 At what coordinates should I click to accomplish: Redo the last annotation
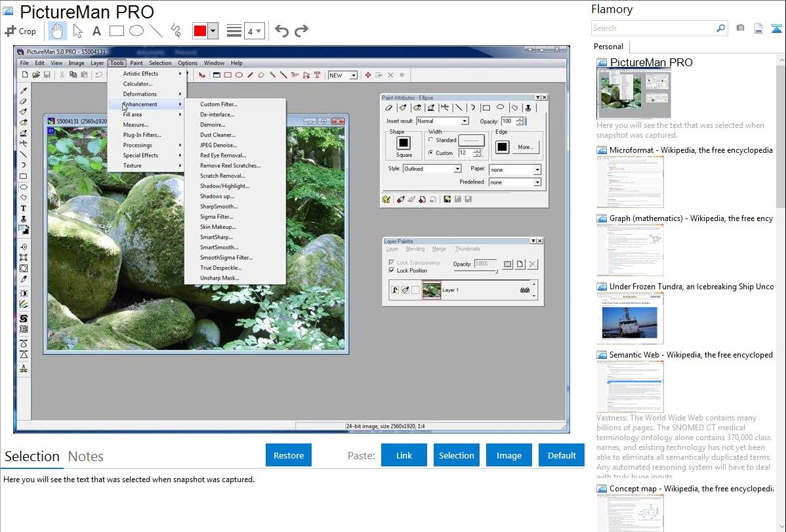point(301,31)
